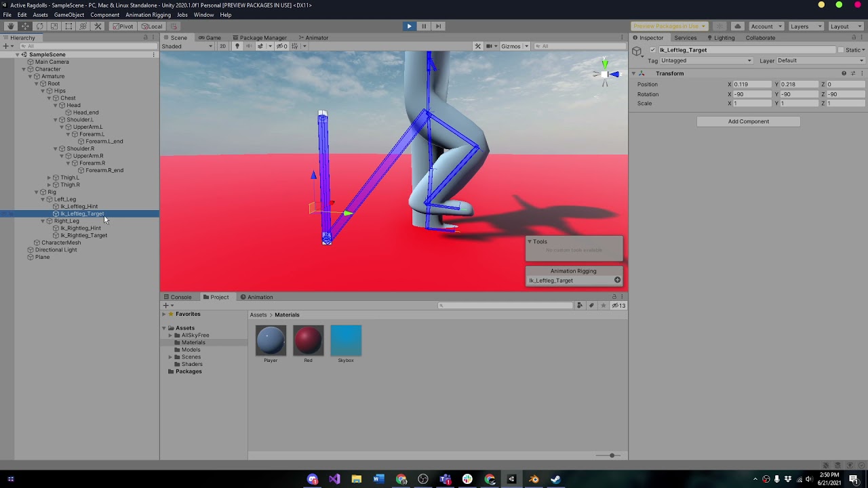The height and width of the screenshot is (488, 868).
Task: Toggle 2D scene view mode
Action: tap(222, 46)
